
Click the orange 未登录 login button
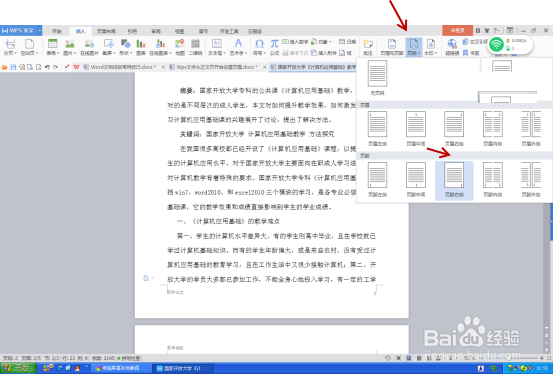457,31
